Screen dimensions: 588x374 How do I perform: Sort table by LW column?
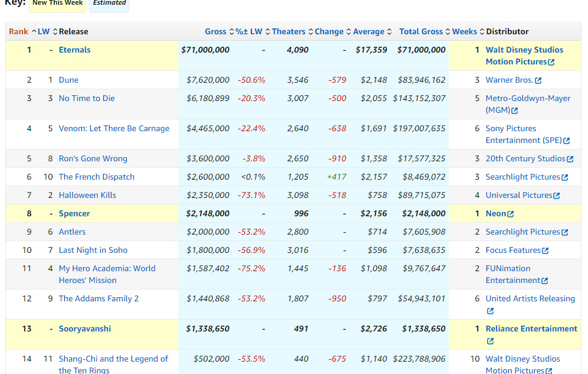click(48, 31)
